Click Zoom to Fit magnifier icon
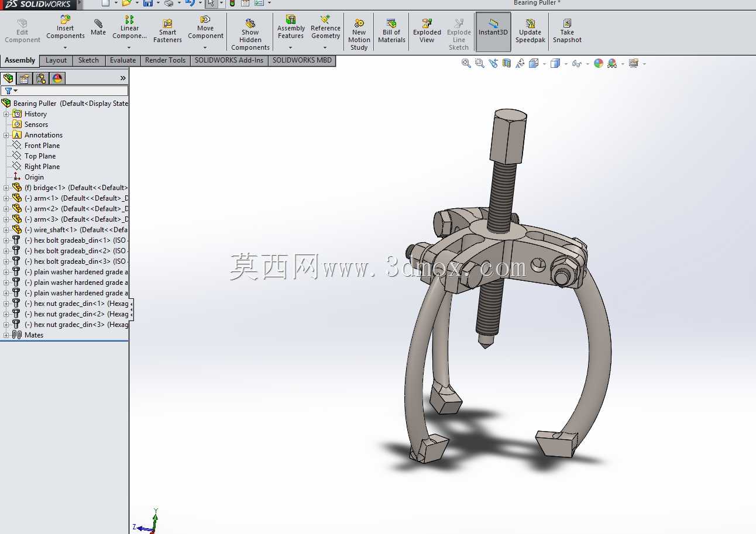 (466, 63)
